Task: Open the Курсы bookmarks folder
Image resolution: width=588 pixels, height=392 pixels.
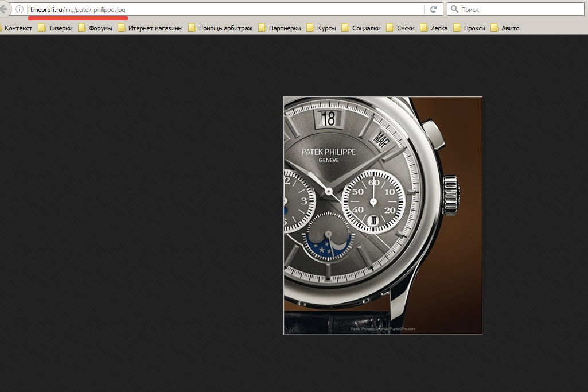Action: point(321,28)
